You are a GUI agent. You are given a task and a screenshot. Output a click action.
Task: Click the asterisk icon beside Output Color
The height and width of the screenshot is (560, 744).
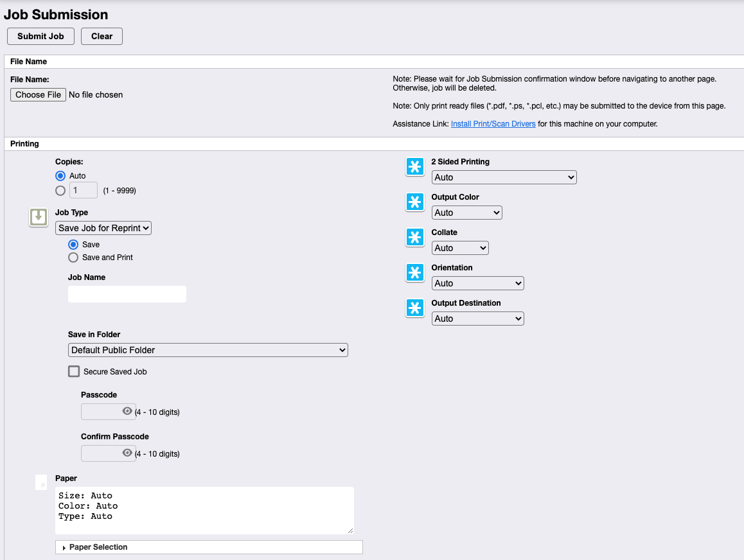click(415, 202)
